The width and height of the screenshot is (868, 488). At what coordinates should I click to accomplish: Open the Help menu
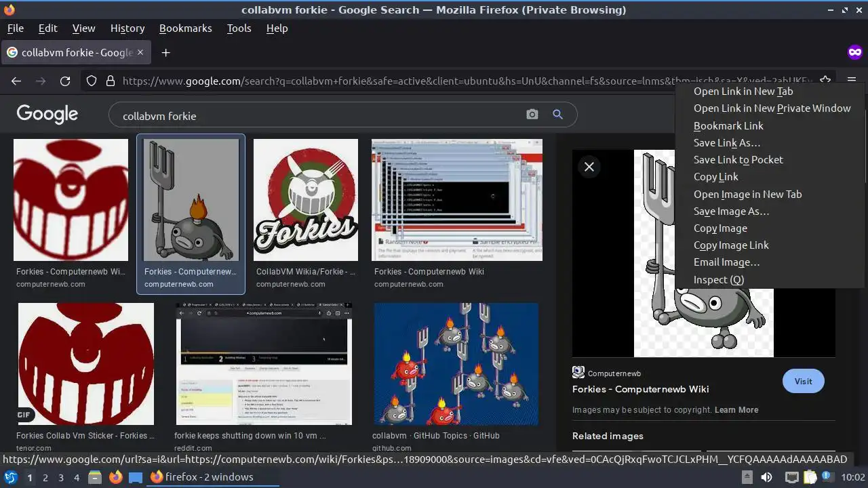point(277,28)
